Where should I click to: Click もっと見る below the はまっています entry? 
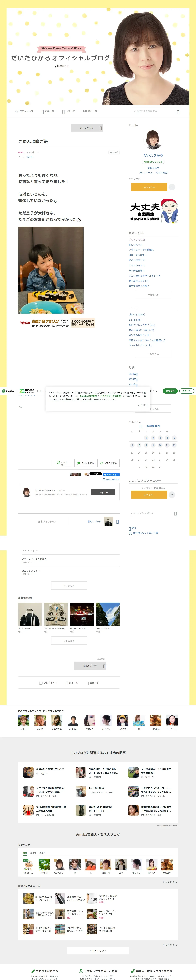pos(69,586)
